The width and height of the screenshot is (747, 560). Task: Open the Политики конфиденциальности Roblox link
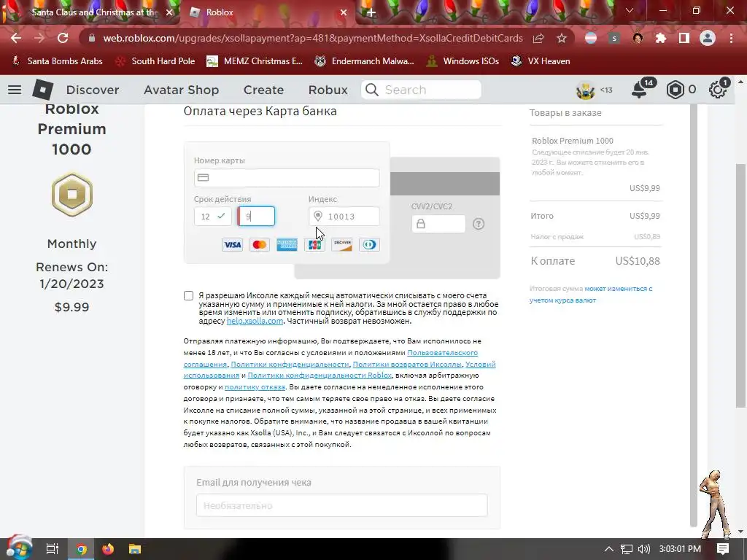click(320, 376)
